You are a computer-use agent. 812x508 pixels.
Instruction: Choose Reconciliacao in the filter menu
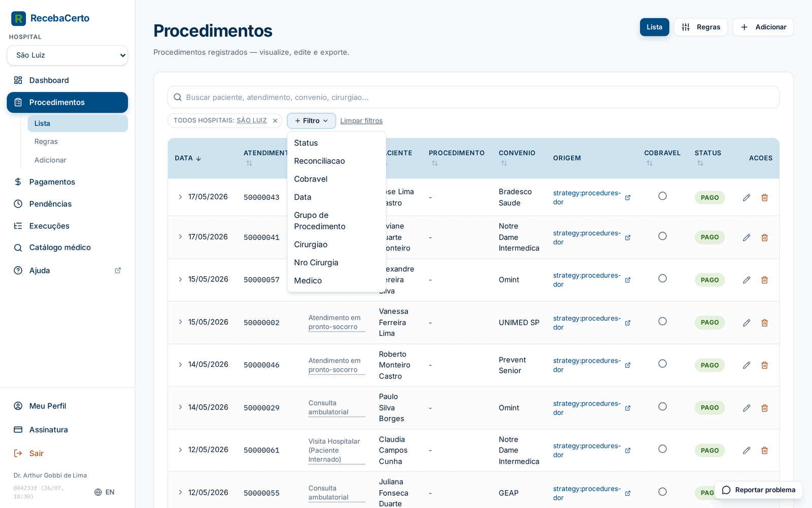[336, 161]
